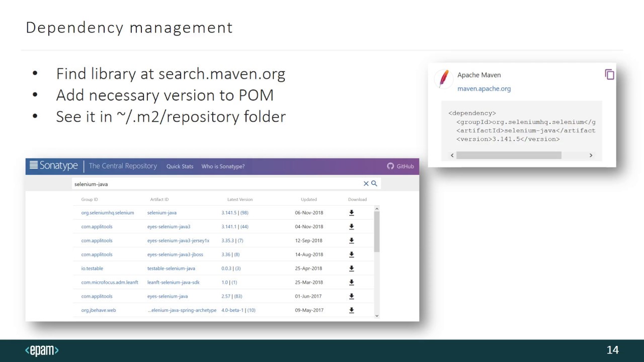Click the Sonatype logo
The width and height of the screenshot is (644, 362).
pyautogui.click(x=54, y=166)
